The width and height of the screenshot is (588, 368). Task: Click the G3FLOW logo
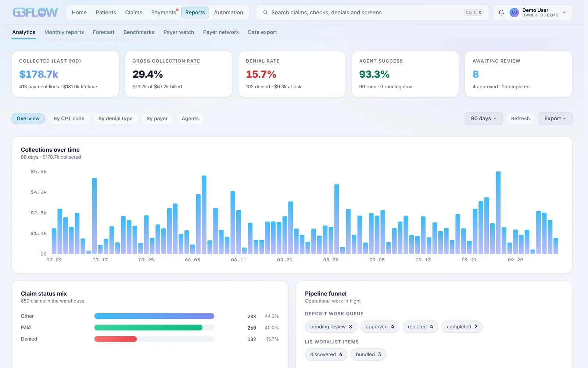click(35, 13)
